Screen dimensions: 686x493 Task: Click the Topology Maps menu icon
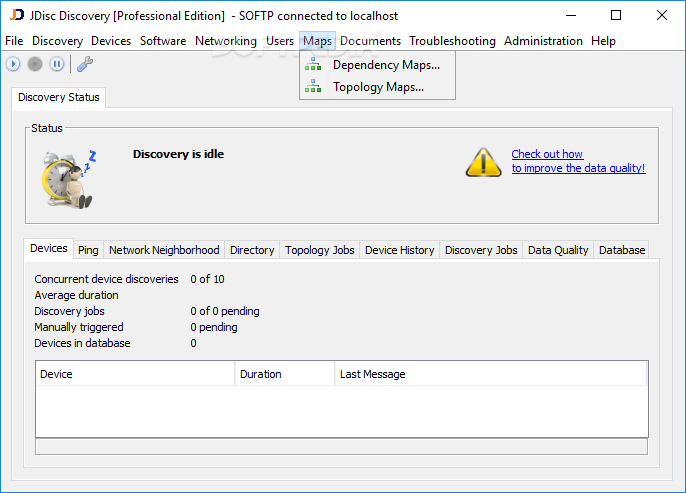[x=313, y=86]
